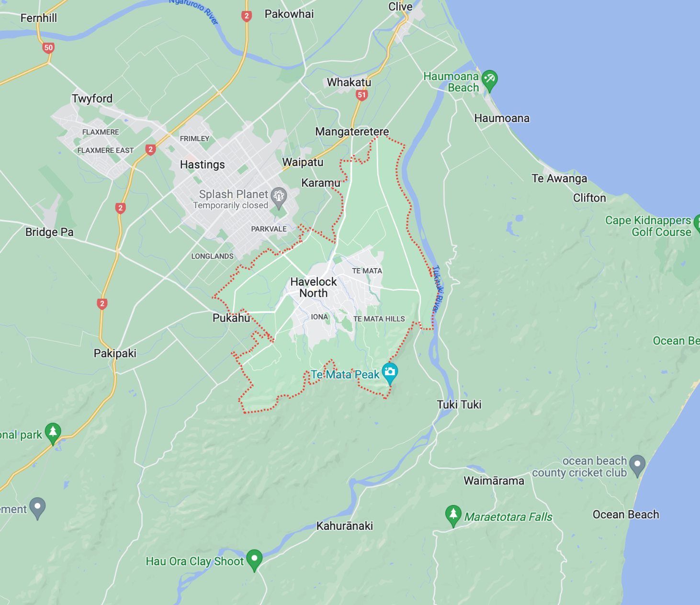Click the Hastings city label
This screenshot has height=605, width=700.
(x=203, y=165)
